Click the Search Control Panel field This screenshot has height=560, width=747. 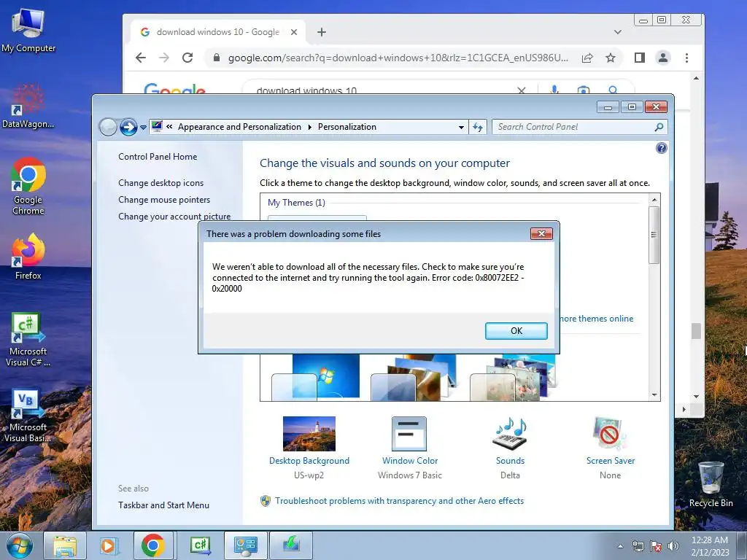point(573,127)
